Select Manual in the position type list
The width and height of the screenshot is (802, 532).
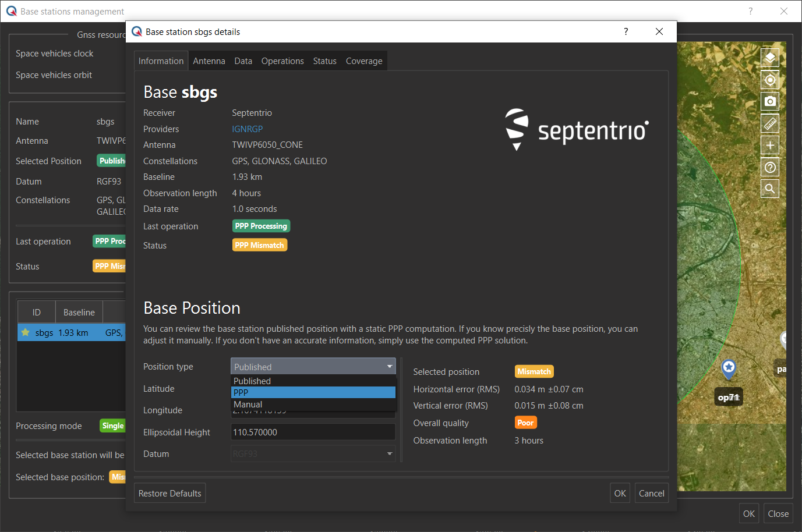coord(313,405)
